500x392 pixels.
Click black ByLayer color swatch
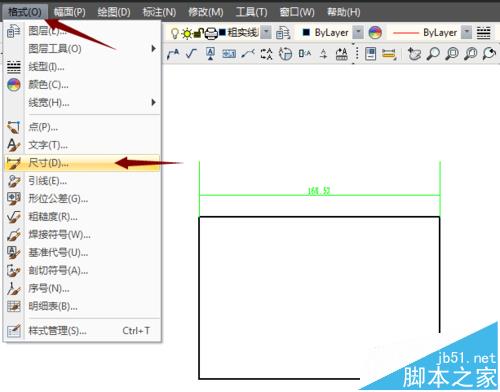point(306,32)
